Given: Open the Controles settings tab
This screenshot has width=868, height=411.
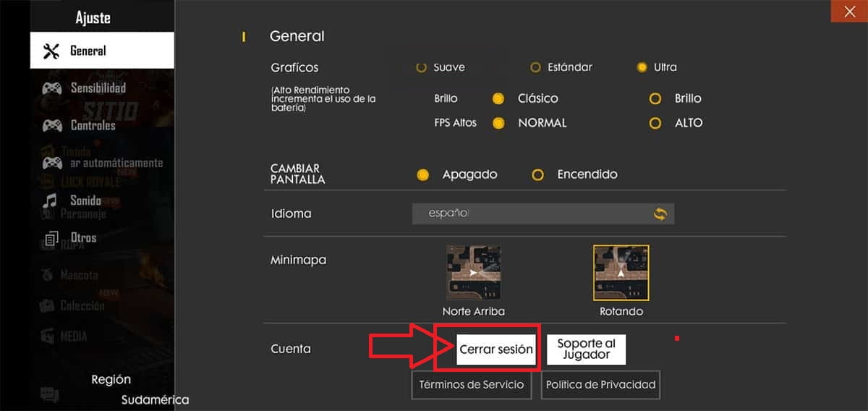Looking at the screenshot, I should tap(102, 126).
